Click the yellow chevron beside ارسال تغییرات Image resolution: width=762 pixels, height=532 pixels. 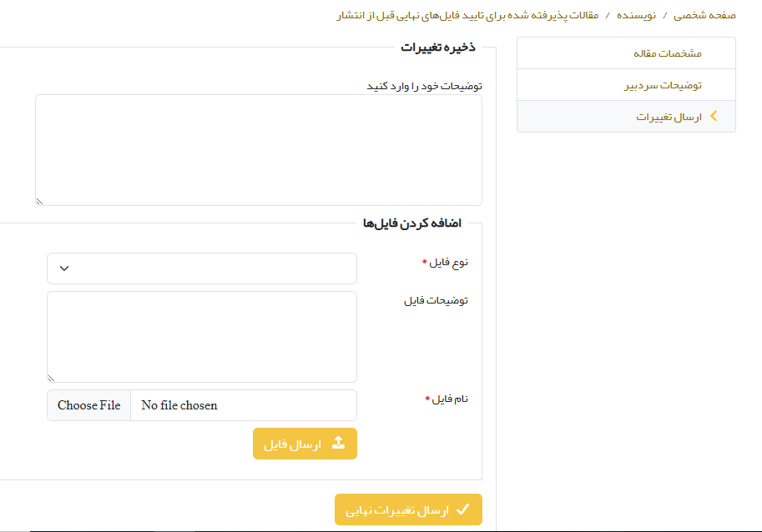714,117
